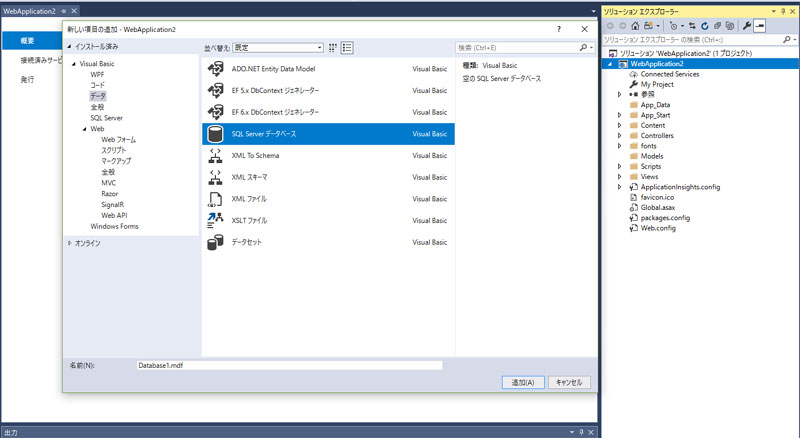Viewport: 800px width, 438px height.
Task: Choose the XML スキーマ template icon
Action: pos(215,177)
